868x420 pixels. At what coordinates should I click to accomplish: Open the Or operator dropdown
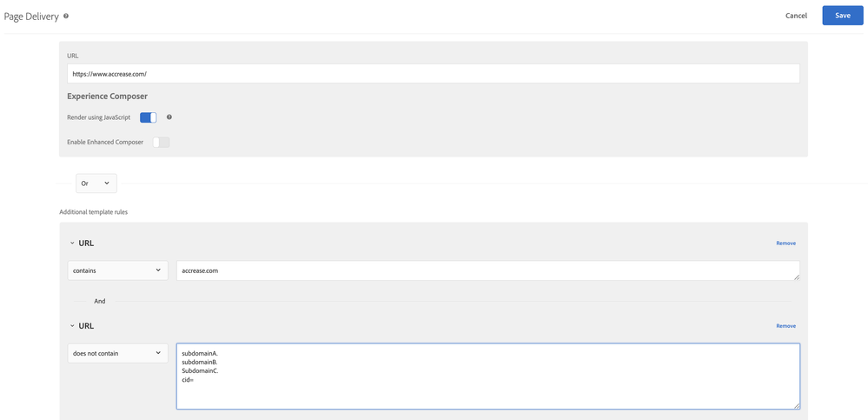pyautogui.click(x=96, y=183)
